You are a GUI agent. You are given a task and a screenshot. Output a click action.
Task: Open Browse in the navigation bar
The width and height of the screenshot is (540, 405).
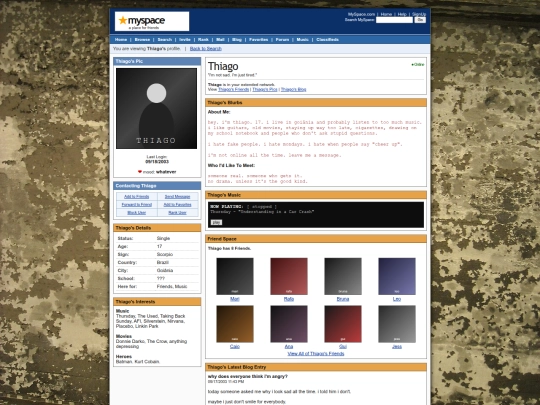(142, 40)
